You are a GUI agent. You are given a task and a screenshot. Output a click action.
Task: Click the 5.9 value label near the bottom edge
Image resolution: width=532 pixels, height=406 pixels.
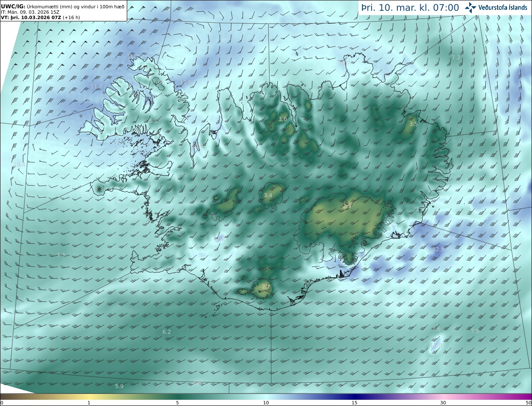point(119,386)
